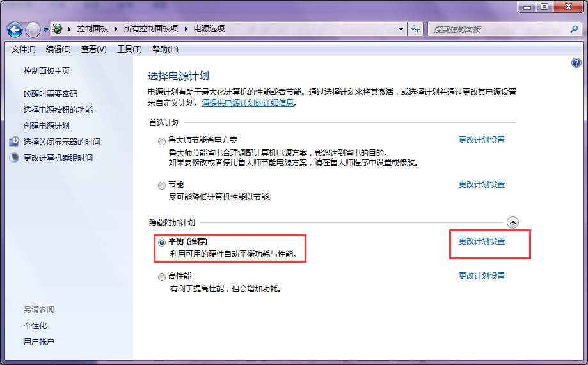The width and height of the screenshot is (588, 365).
Task: Open the 文件(F) menu
Action: (x=23, y=49)
